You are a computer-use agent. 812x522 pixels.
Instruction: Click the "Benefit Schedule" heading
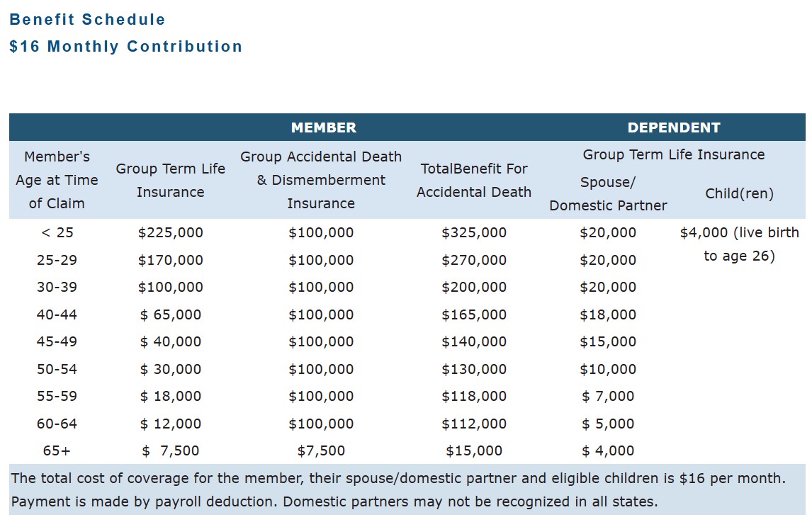click(87, 20)
